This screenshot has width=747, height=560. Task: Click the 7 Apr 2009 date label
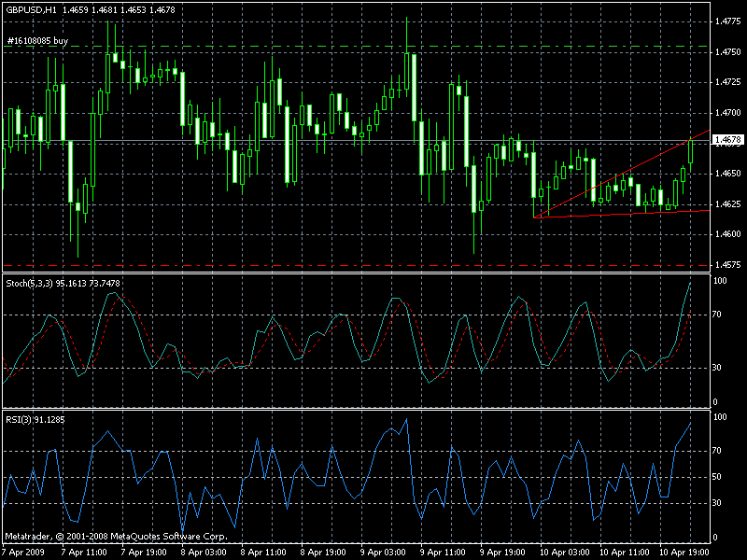pyautogui.click(x=24, y=553)
